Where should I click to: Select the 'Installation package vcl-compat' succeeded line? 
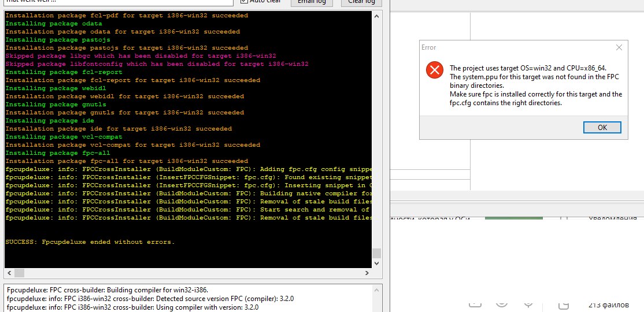pyautogui.click(x=132, y=145)
